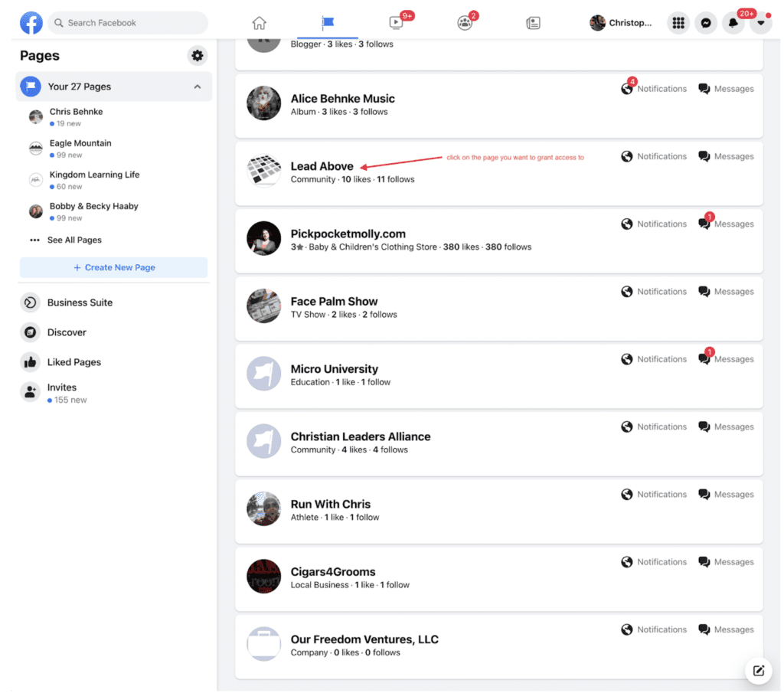Click Cigars4Grooms profile thumbnail

(x=263, y=576)
